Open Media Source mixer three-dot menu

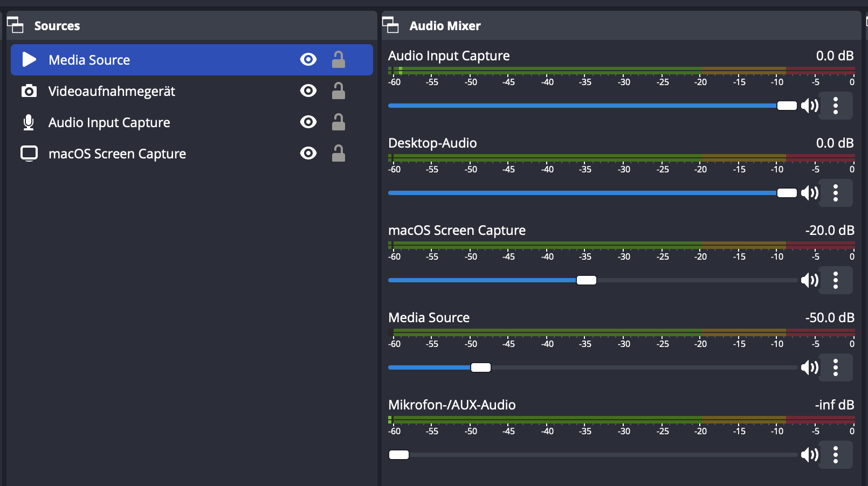pos(836,367)
